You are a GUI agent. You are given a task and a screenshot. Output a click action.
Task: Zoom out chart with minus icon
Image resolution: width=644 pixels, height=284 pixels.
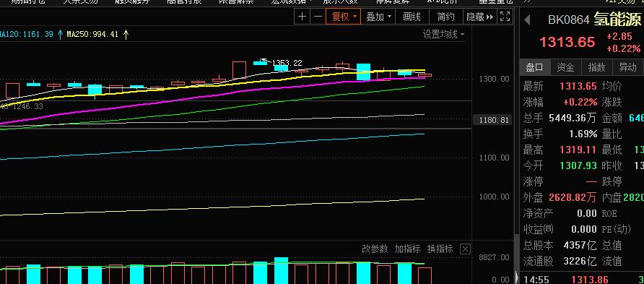pos(318,17)
